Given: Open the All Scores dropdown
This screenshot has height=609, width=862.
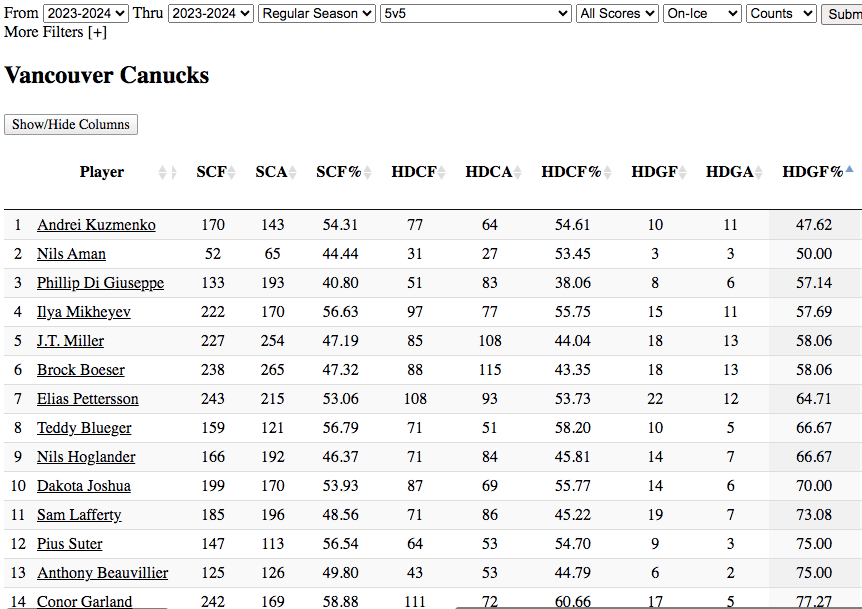Looking at the screenshot, I should [618, 13].
